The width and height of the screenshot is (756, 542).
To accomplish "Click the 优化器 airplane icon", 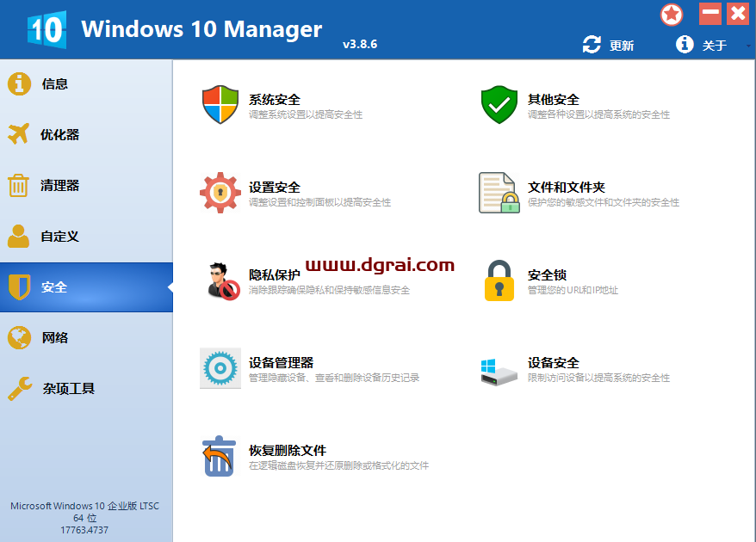I will (x=19, y=134).
